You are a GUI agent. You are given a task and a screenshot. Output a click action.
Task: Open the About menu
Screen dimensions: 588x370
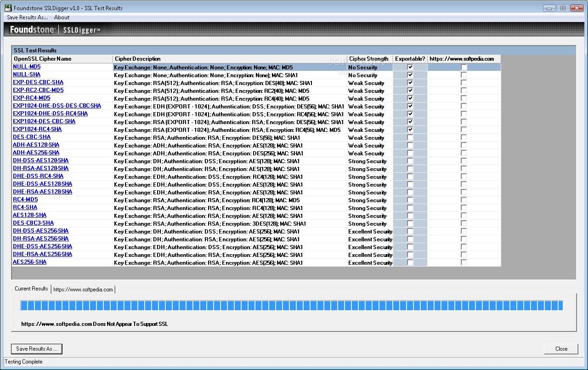click(x=62, y=17)
